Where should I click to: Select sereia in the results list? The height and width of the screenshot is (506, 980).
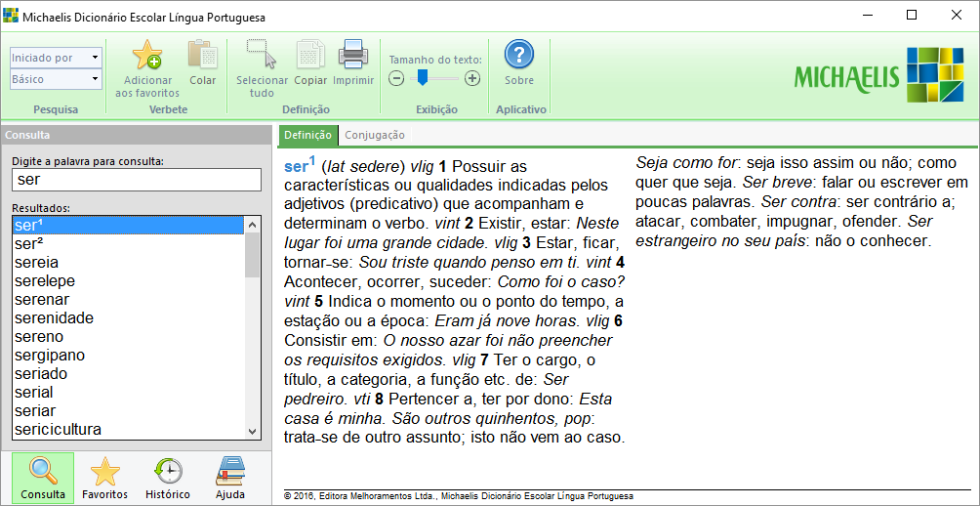coord(128,262)
